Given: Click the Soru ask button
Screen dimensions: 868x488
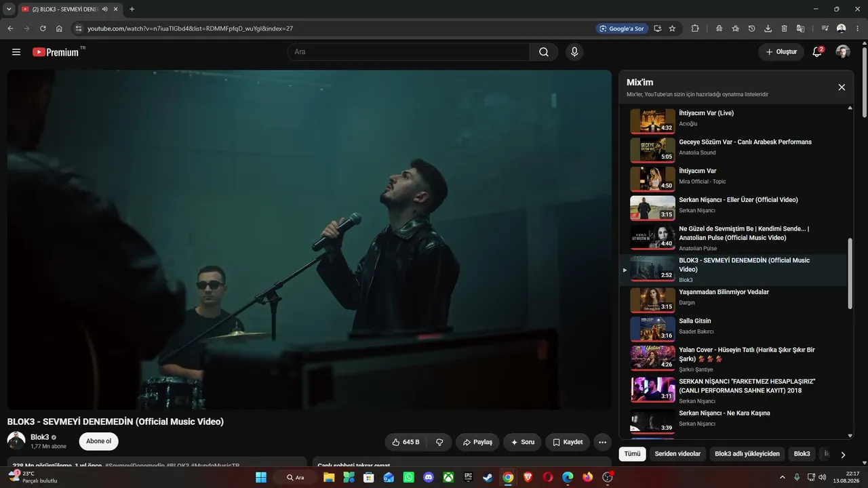Looking at the screenshot, I should tap(523, 442).
